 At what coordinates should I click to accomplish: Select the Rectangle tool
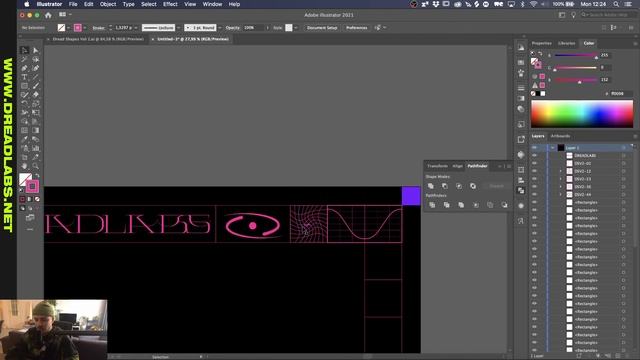pos(24,86)
